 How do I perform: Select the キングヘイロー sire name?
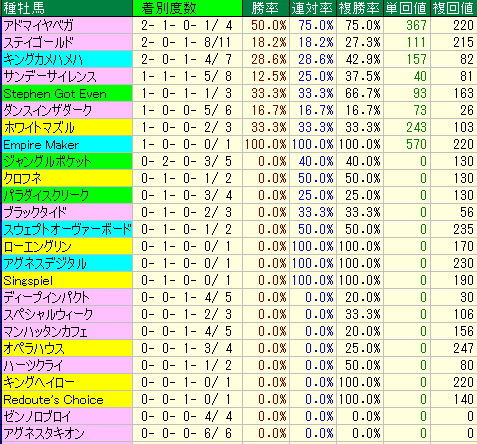click(x=38, y=382)
